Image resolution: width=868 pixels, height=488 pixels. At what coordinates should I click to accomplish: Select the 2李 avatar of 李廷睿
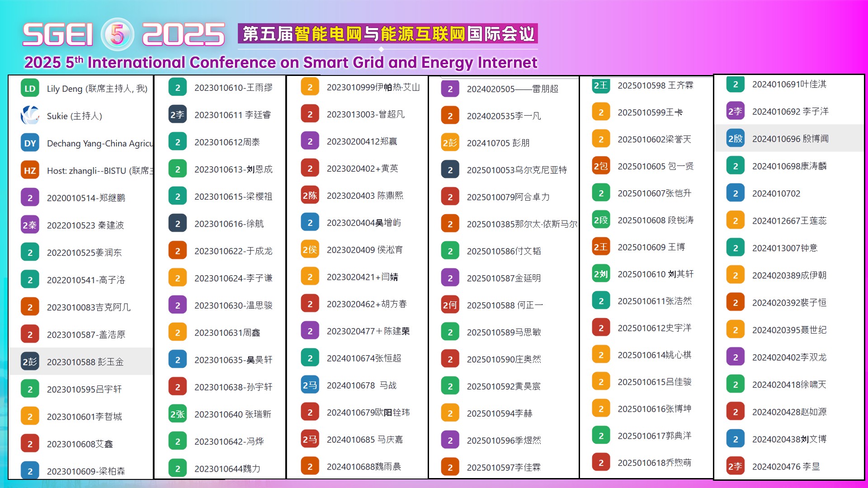click(177, 115)
